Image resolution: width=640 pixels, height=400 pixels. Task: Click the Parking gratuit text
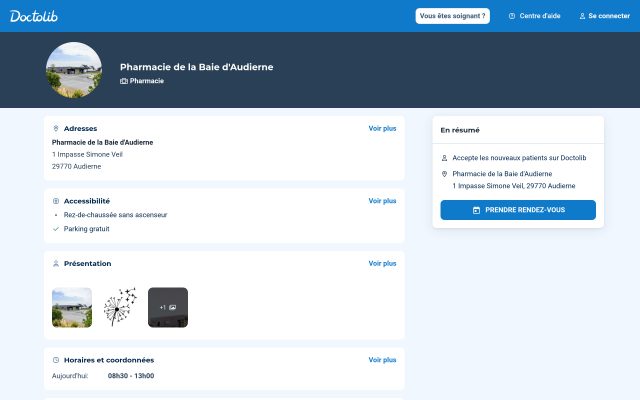87,229
